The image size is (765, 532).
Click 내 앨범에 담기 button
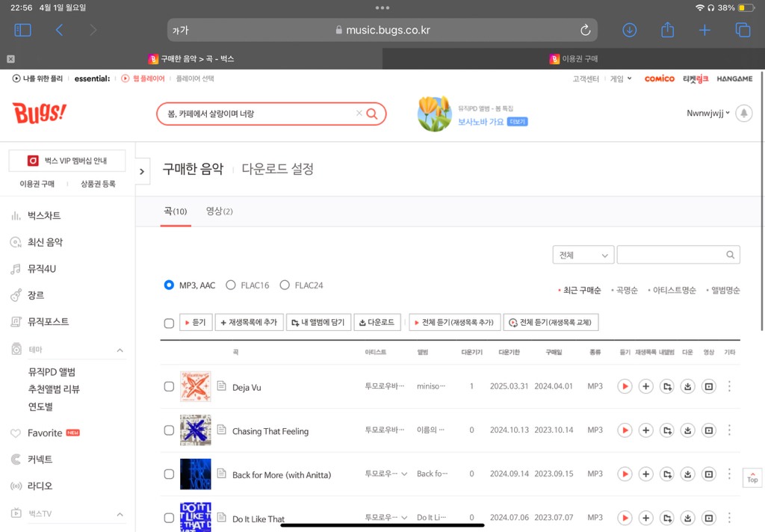(x=318, y=322)
